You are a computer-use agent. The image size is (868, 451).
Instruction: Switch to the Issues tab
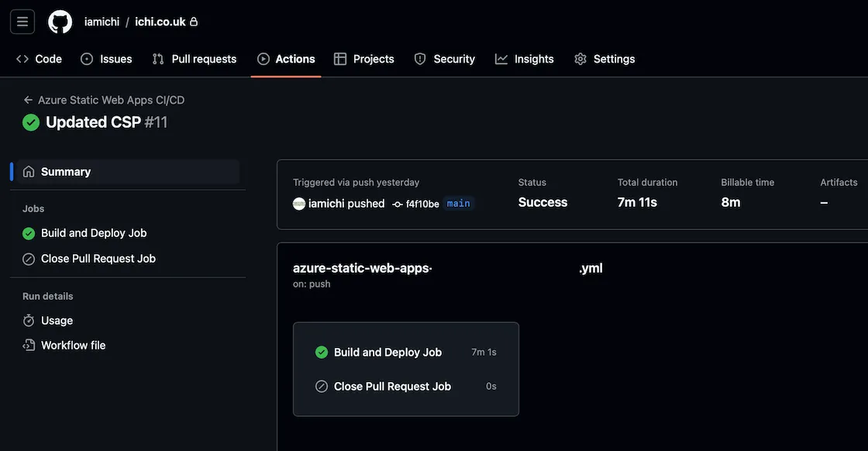pyautogui.click(x=106, y=59)
